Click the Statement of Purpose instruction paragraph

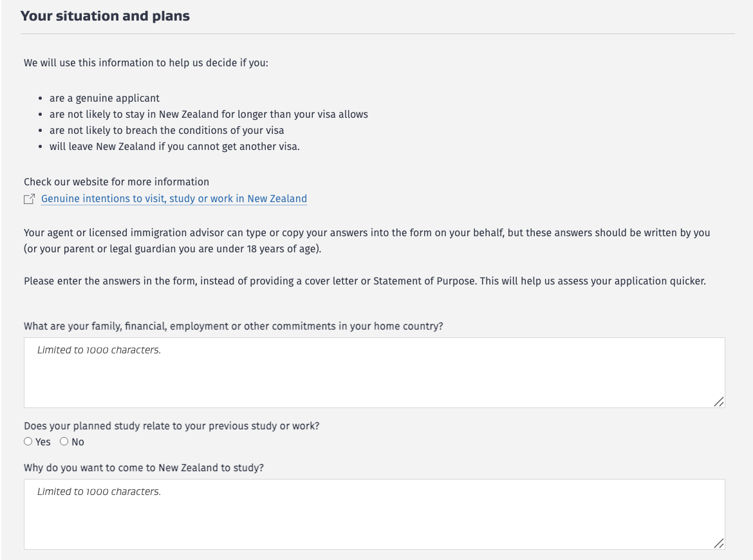(364, 281)
